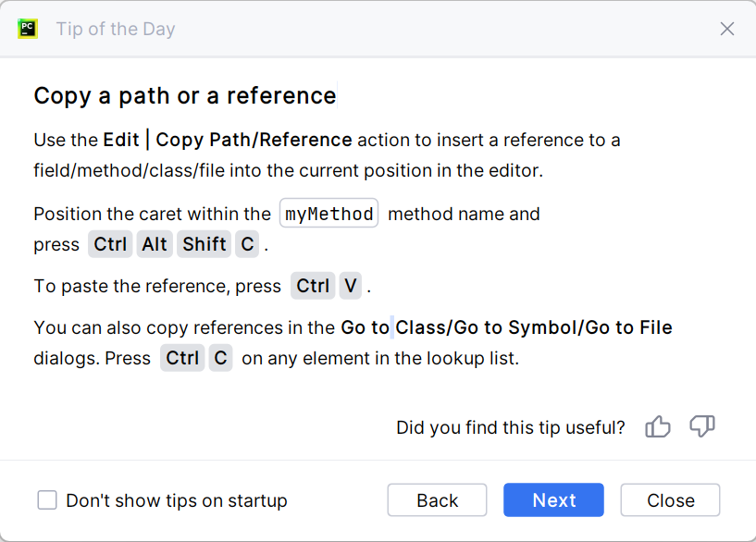Click the Ctrl badge before the V key
Image resolution: width=756 pixels, height=542 pixels.
[x=313, y=286]
